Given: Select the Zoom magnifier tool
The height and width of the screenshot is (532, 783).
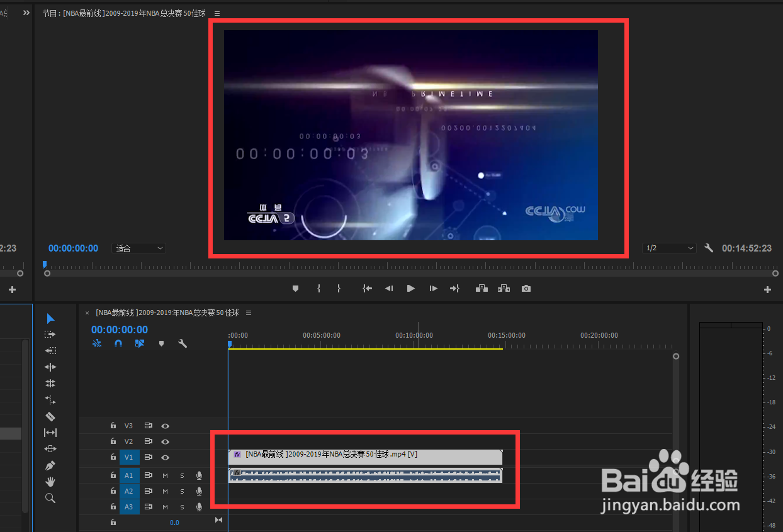Looking at the screenshot, I should pos(50,498).
